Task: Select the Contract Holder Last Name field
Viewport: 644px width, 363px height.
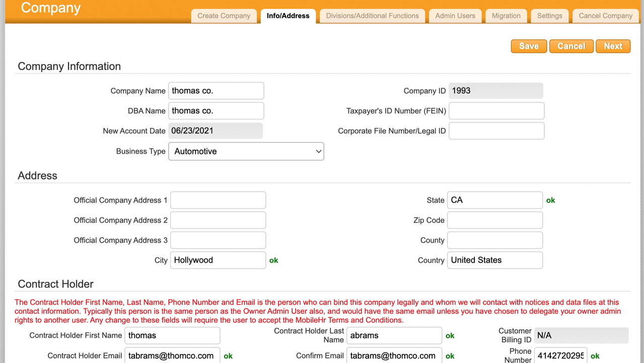Action: coord(394,335)
